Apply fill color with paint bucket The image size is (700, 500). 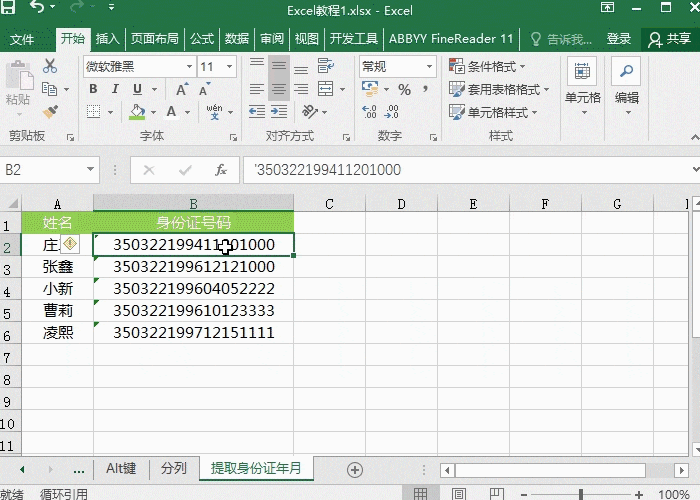click(138, 112)
